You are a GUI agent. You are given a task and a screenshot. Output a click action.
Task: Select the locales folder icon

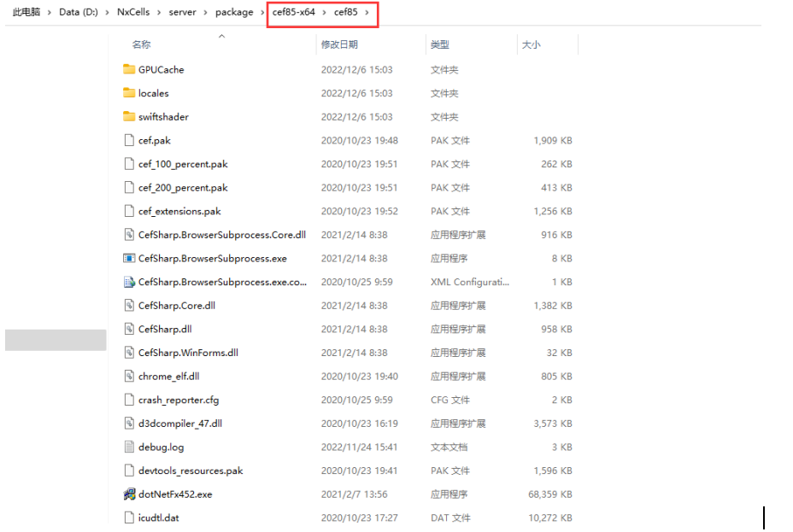pyautogui.click(x=129, y=93)
